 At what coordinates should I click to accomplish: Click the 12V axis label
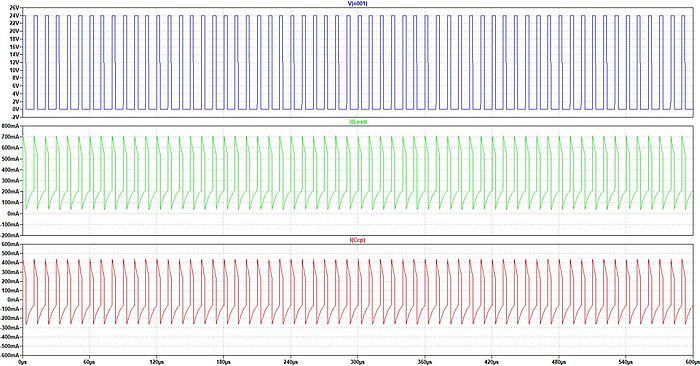tap(14, 62)
